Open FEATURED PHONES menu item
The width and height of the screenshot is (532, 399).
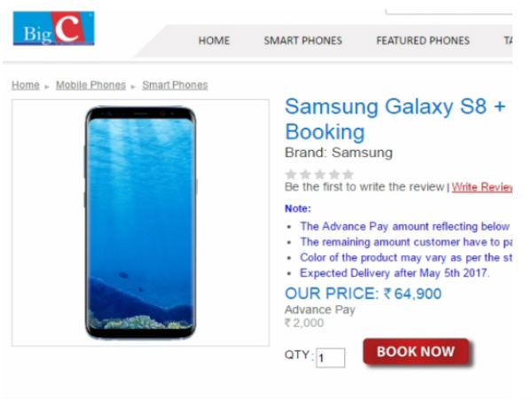tap(423, 41)
